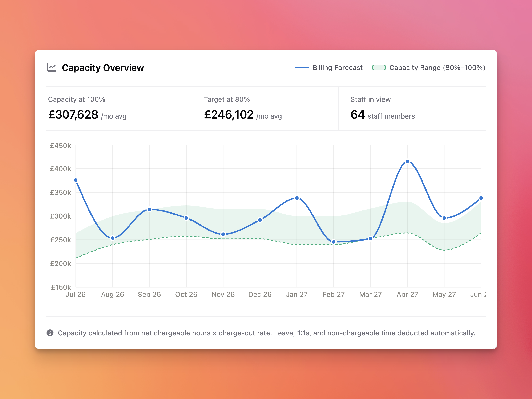Click the £450k y-axis label
Image resolution: width=532 pixels, height=399 pixels.
coord(60,146)
